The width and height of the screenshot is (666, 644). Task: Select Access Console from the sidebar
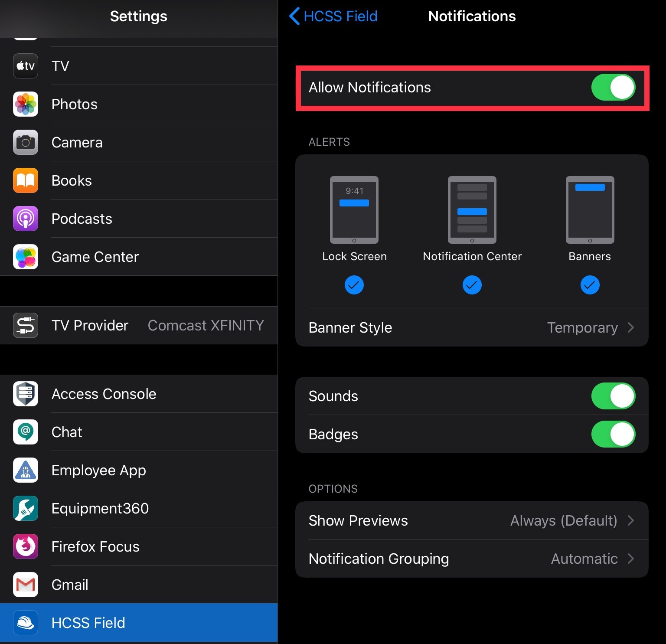coord(104,394)
